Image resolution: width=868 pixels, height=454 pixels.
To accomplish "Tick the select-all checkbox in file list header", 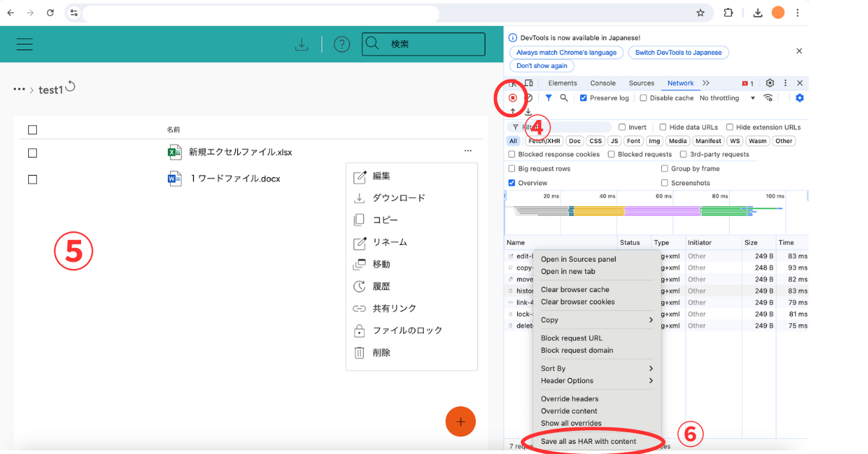I will click(x=33, y=129).
